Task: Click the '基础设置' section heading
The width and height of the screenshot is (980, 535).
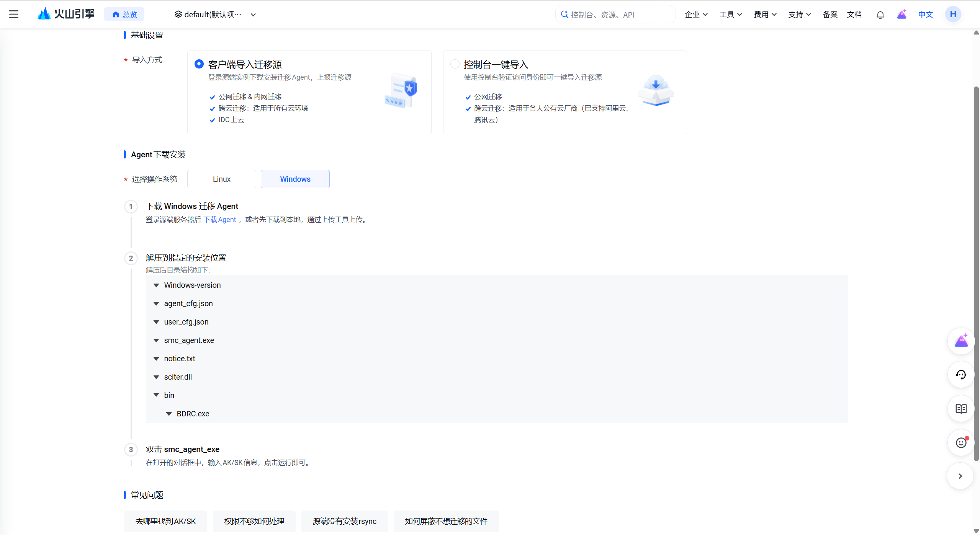Action: [x=147, y=35]
